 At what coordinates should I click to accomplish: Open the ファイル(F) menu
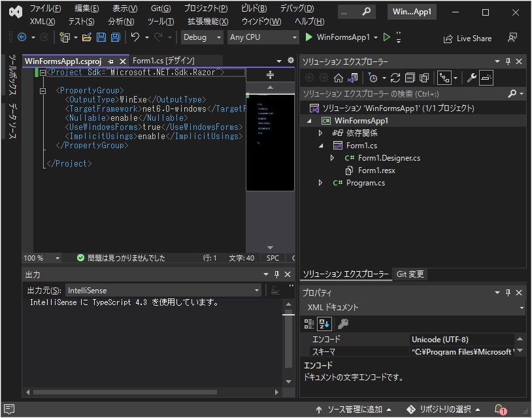[x=46, y=8]
